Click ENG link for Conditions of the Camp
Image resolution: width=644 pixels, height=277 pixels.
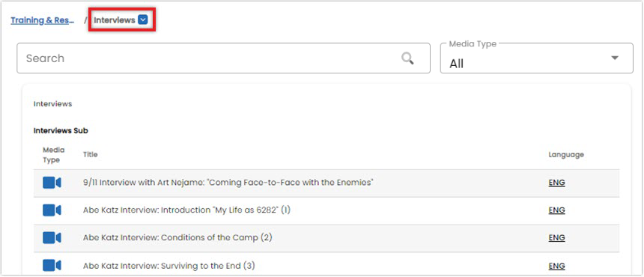pos(556,237)
